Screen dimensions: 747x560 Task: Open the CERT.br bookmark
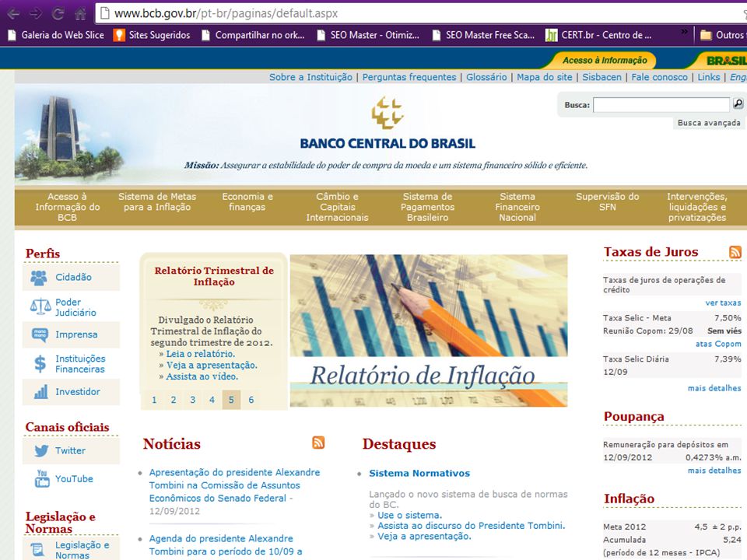click(x=598, y=35)
